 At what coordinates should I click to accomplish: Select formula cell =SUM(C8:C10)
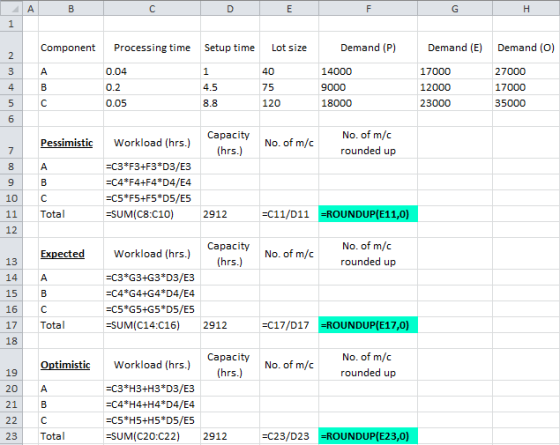click(x=152, y=214)
